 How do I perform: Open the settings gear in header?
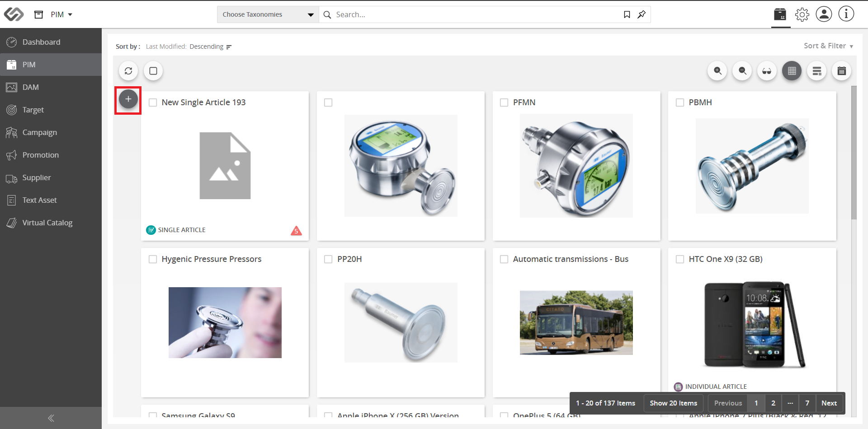[802, 14]
